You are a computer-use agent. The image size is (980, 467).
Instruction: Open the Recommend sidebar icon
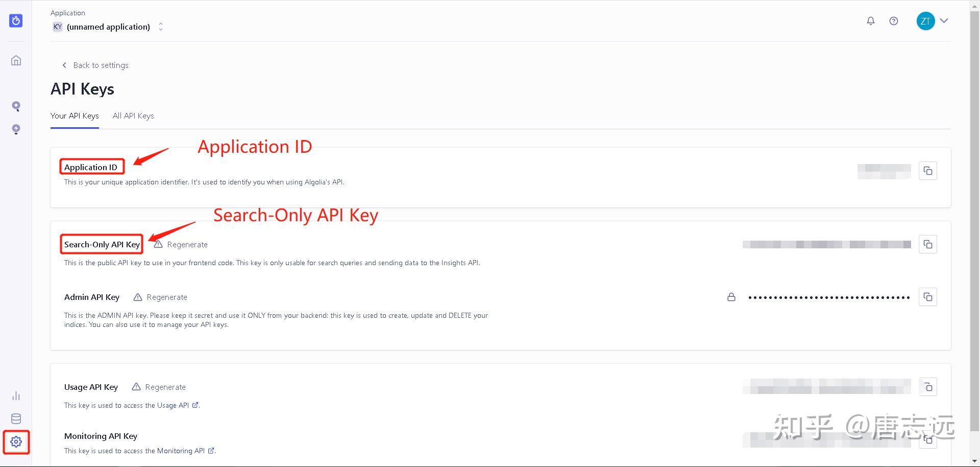coord(16,129)
